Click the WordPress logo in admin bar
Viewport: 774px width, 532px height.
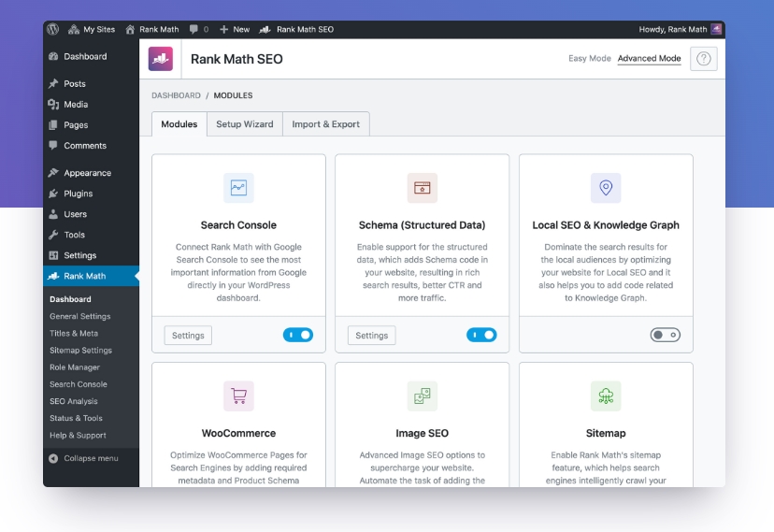pos(53,30)
